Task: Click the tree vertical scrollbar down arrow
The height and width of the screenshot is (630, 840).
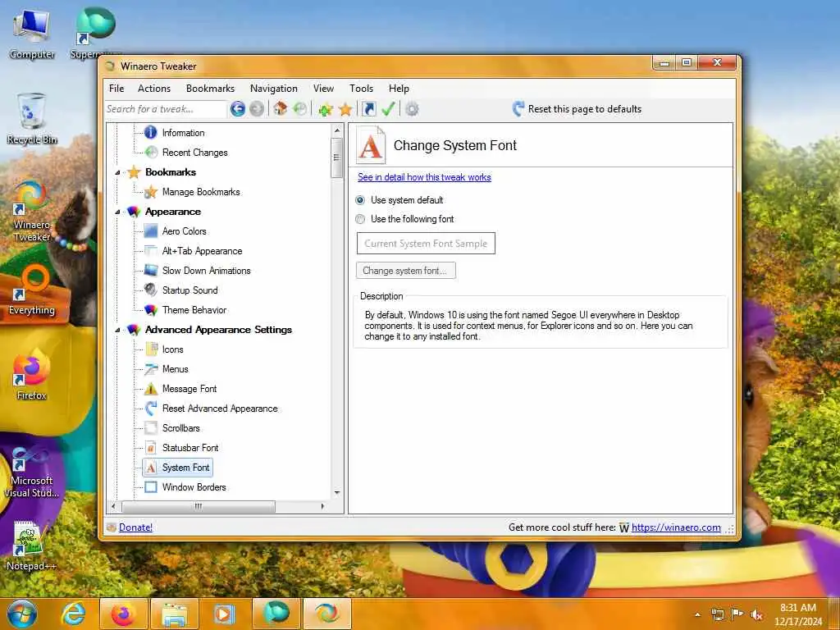Action: coord(337,493)
